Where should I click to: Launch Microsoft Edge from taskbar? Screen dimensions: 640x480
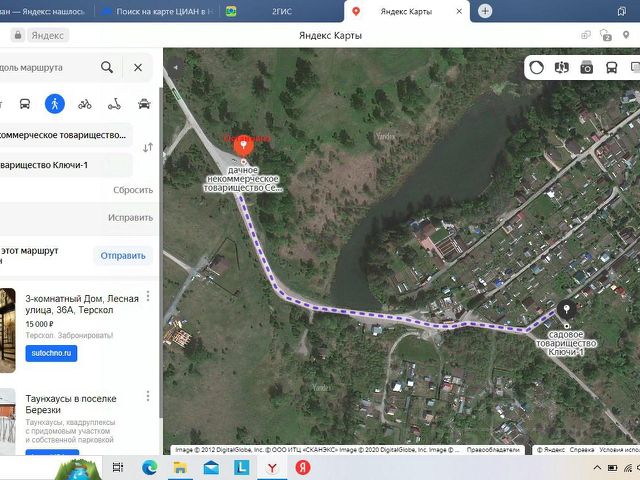(x=150, y=467)
